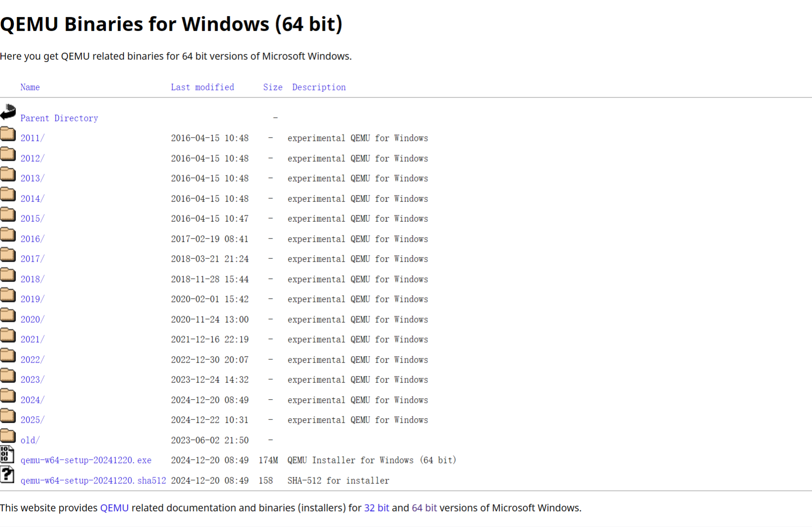The height and width of the screenshot is (527, 812).
Task: Follow the 64 bit link in the footer
Action: (424, 508)
